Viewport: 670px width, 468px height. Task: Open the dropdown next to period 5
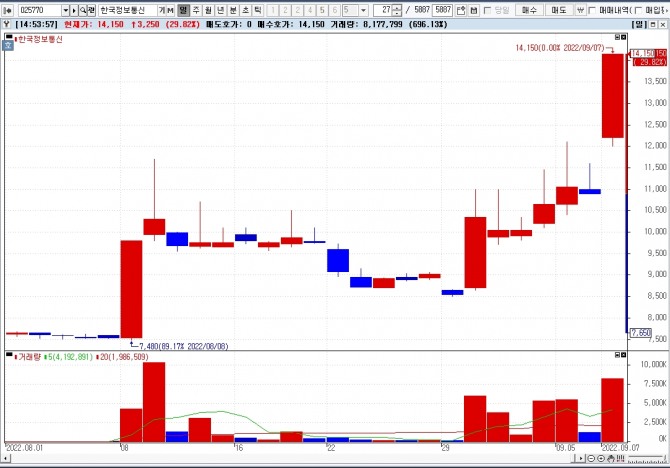click(x=363, y=10)
